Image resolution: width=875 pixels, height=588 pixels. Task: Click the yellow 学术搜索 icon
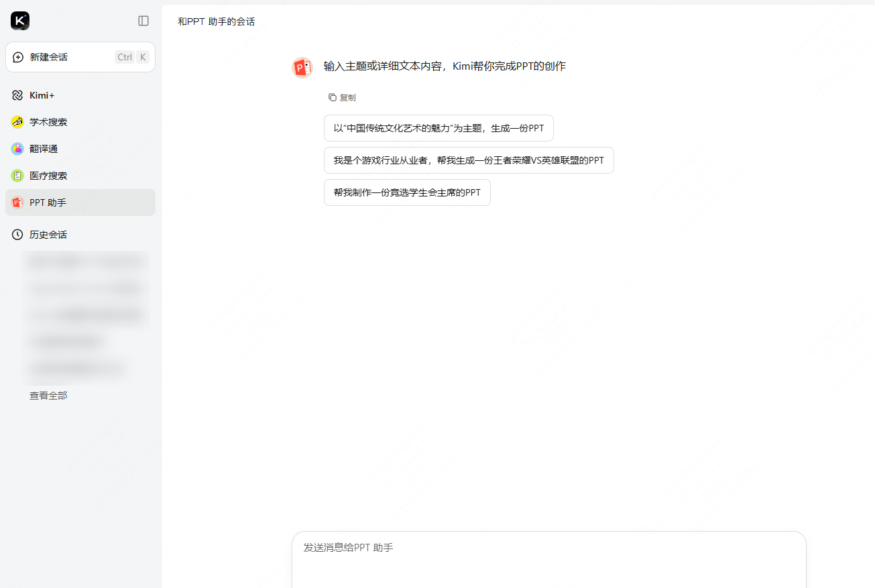point(17,122)
